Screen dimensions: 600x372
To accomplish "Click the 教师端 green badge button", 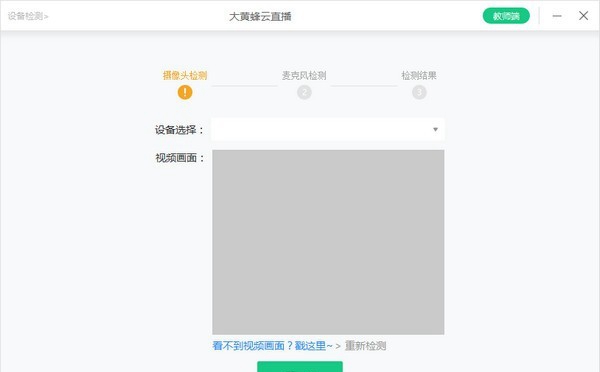I will (x=506, y=16).
